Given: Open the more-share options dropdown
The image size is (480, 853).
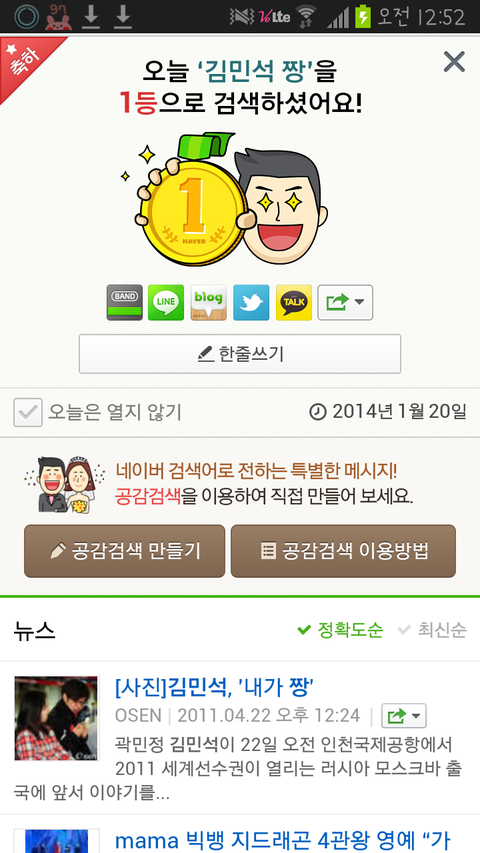Looking at the screenshot, I should [345, 302].
